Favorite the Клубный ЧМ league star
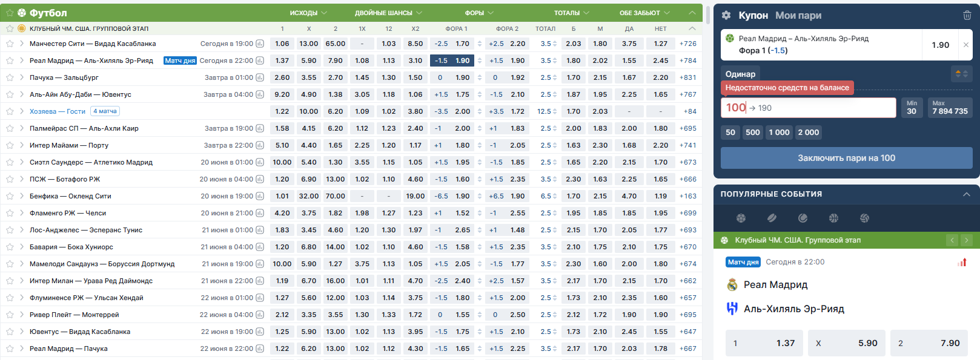This screenshot has width=980, height=360. (10, 28)
